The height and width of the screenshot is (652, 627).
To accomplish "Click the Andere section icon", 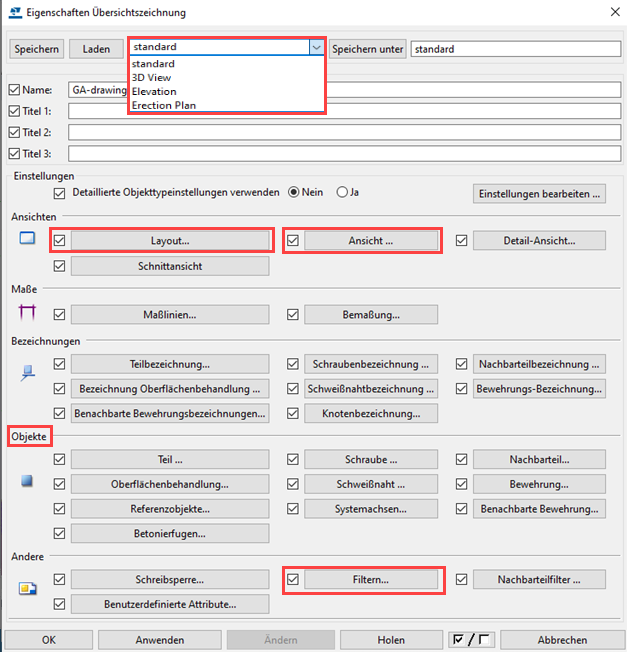I will (27, 588).
